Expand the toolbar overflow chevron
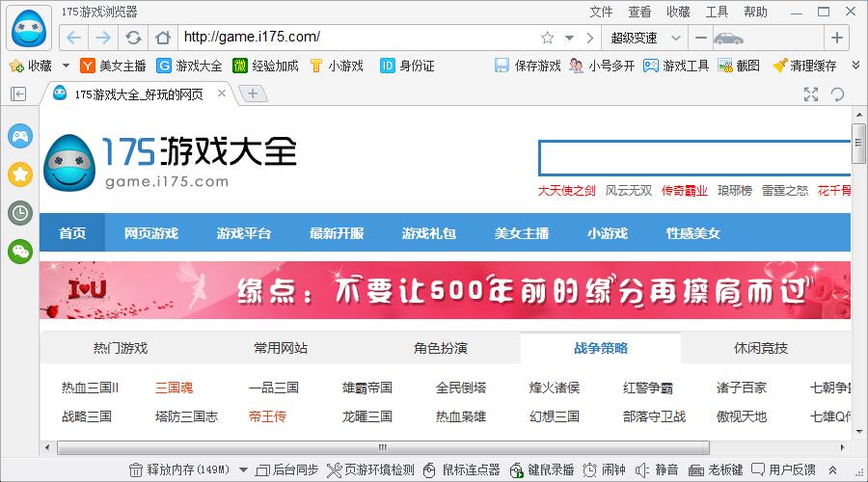The width and height of the screenshot is (868, 482). pyautogui.click(x=855, y=66)
